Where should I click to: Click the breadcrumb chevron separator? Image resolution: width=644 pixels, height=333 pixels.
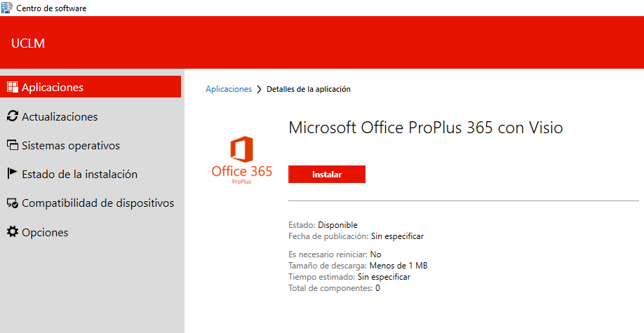point(260,90)
